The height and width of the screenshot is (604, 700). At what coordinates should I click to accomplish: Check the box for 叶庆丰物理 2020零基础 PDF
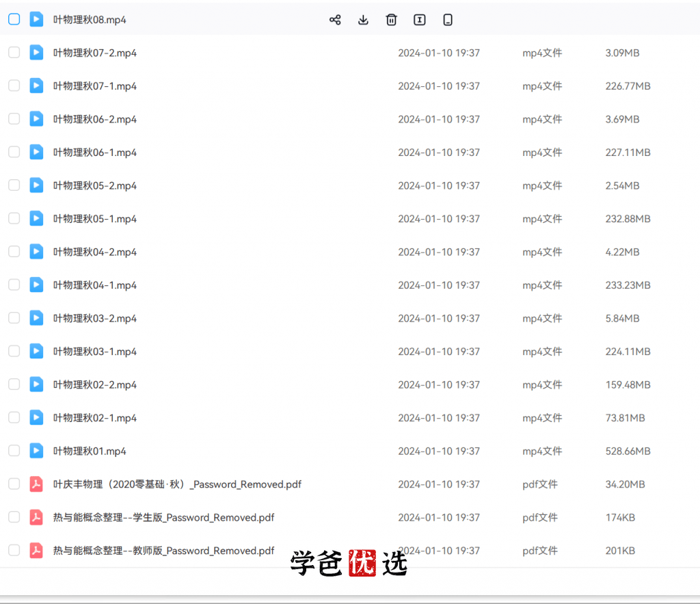14,484
